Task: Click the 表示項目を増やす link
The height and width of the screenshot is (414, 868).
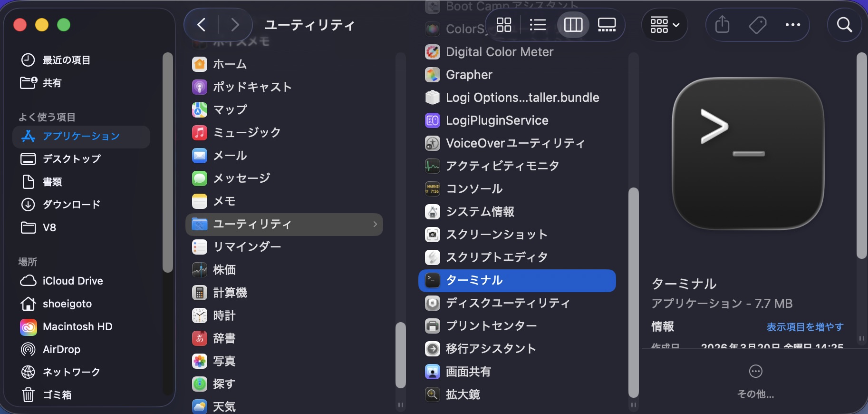Action: pos(805,327)
